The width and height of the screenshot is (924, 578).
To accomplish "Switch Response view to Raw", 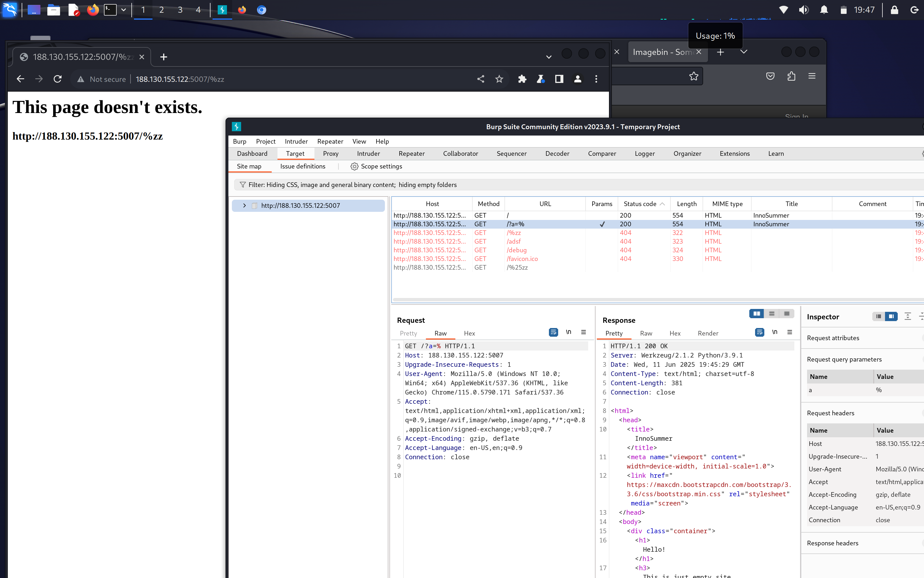I will point(646,333).
